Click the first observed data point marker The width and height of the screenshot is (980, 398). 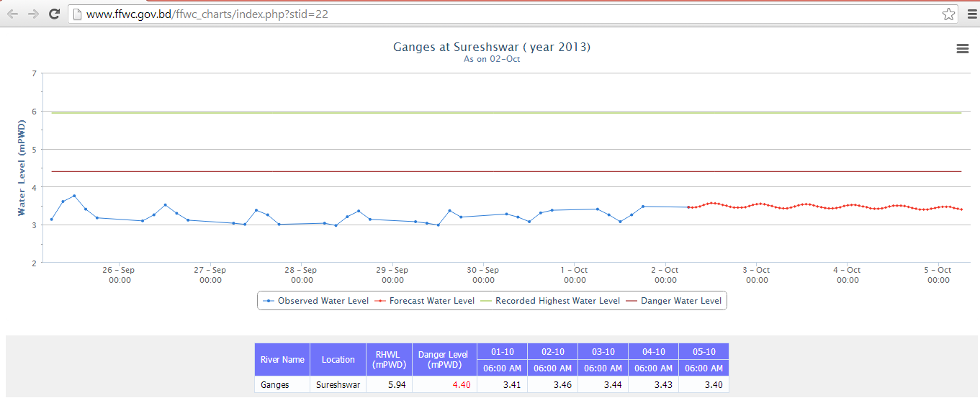pos(52,220)
